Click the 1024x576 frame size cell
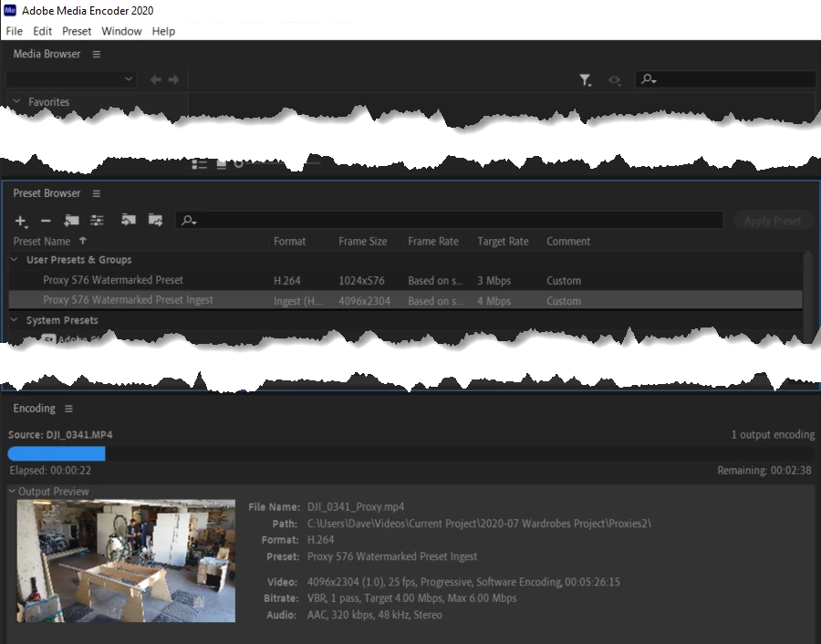The height and width of the screenshot is (644, 821). 361,281
